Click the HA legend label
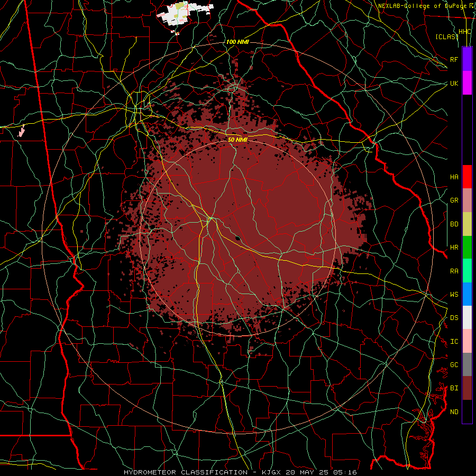This screenshot has width=476, height=476. (454, 177)
